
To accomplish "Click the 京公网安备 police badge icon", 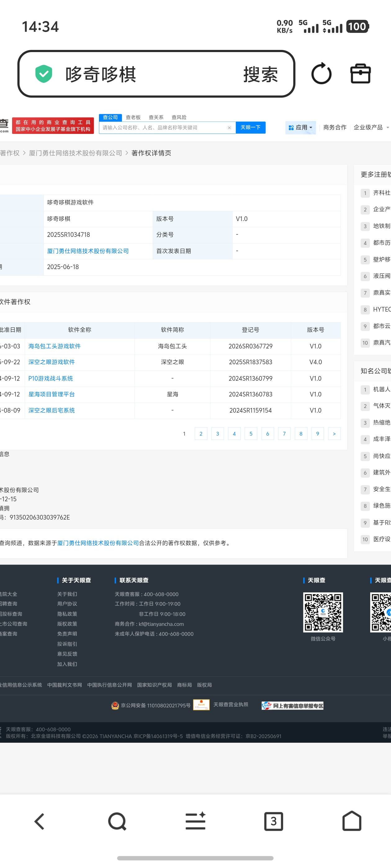I will [x=115, y=705].
